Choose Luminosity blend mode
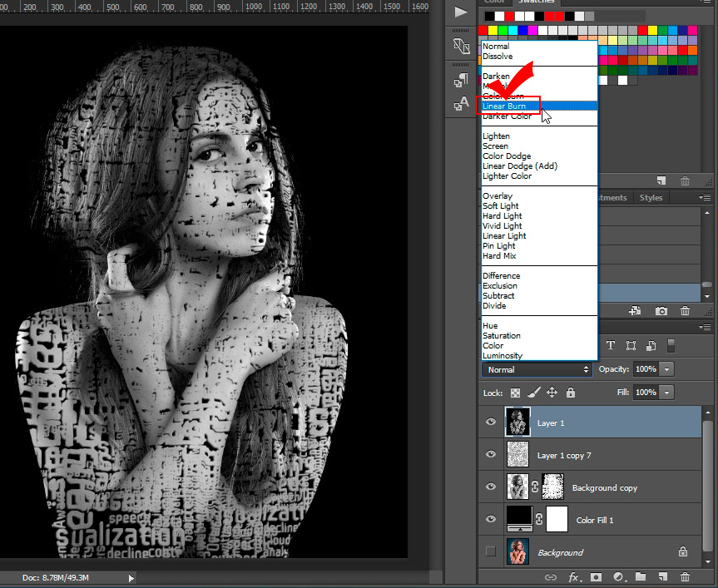Image resolution: width=718 pixels, height=588 pixels. coord(539,356)
